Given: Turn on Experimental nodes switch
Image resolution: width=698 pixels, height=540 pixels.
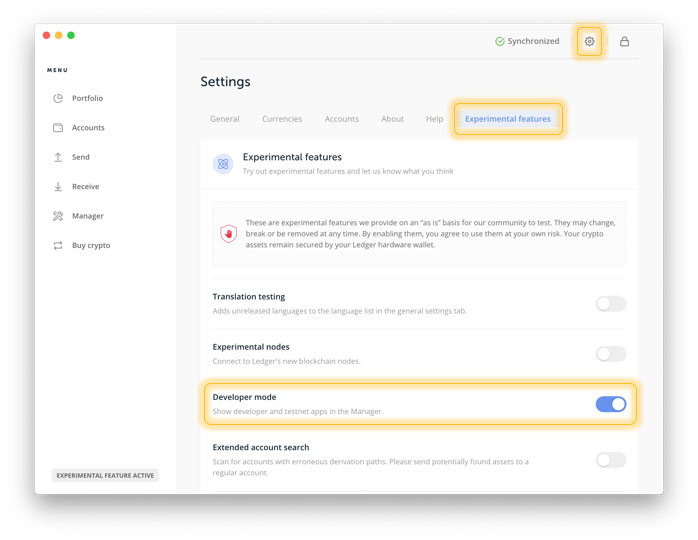Looking at the screenshot, I should 611,354.
